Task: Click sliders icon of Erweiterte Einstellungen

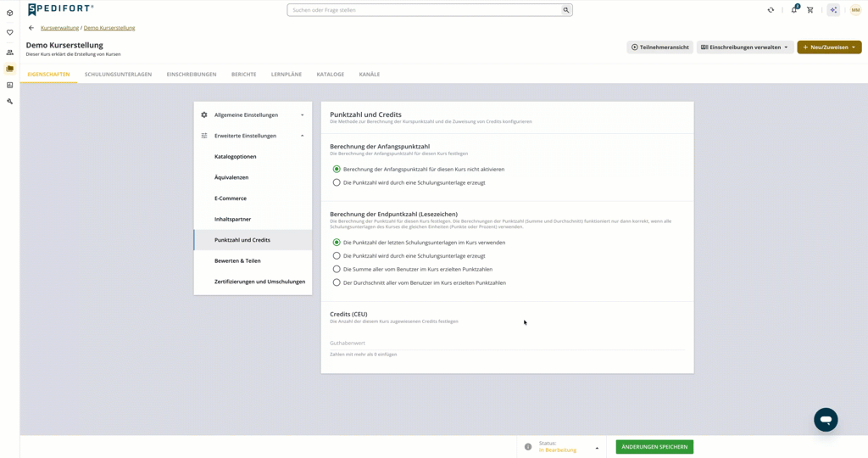Action: (x=203, y=136)
